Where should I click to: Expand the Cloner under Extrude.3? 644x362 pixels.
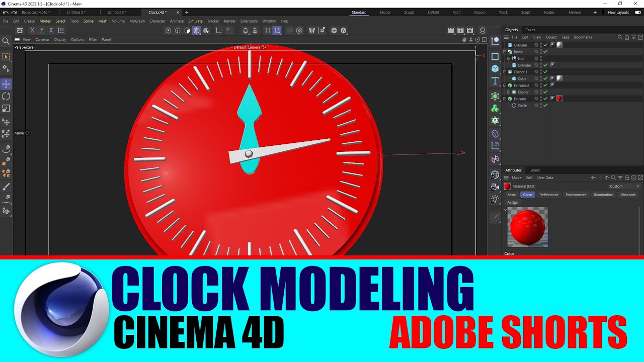click(x=509, y=92)
